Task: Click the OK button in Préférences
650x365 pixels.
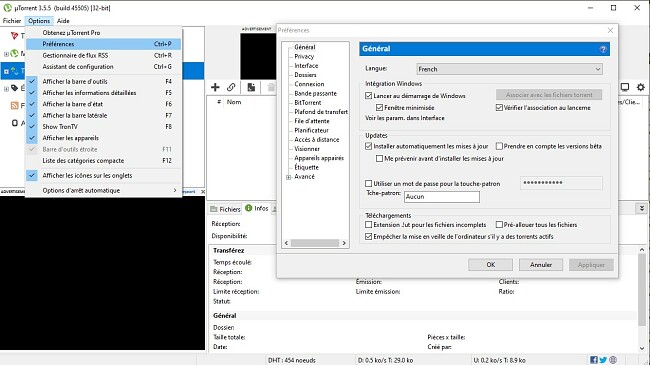Action: click(490, 265)
